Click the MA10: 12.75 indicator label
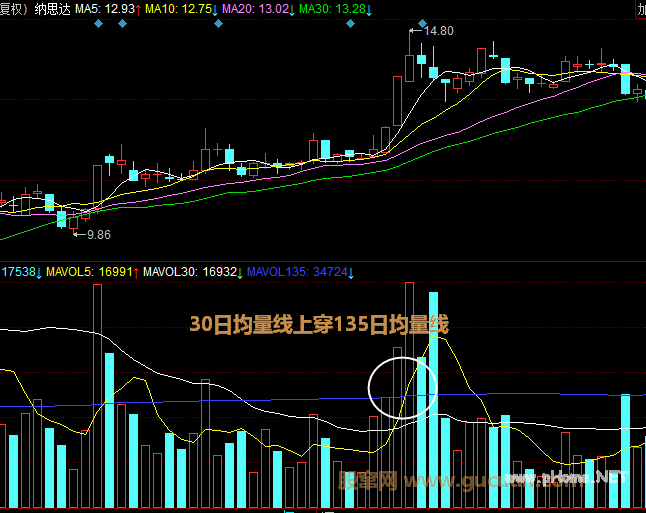646x513 pixels. (181, 9)
